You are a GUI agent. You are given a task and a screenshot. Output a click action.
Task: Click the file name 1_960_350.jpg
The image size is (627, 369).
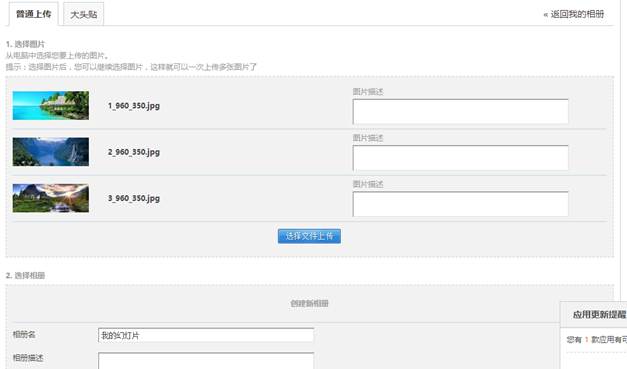tap(134, 106)
